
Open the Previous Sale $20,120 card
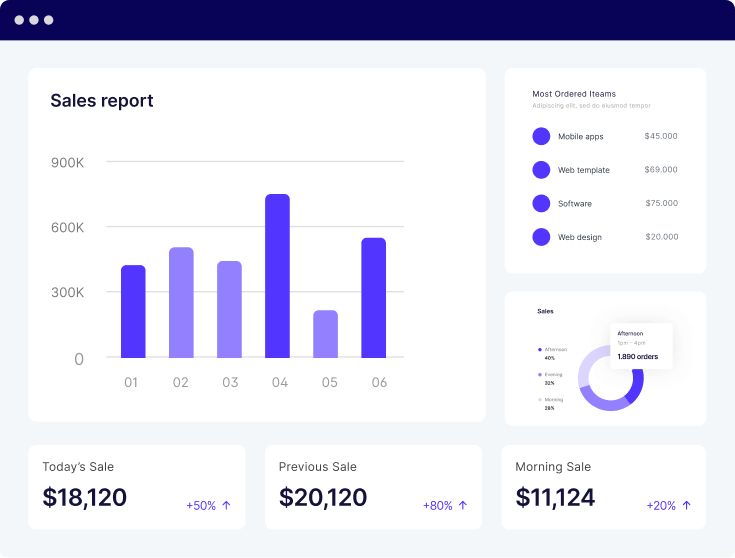373,487
